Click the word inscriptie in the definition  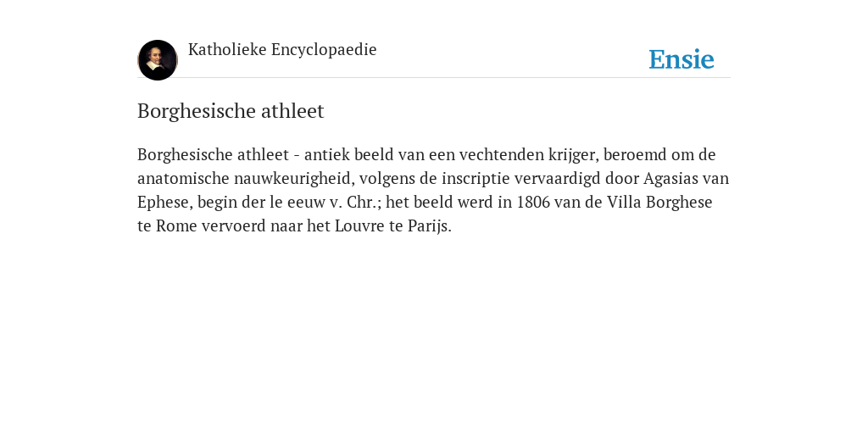(476, 179)
